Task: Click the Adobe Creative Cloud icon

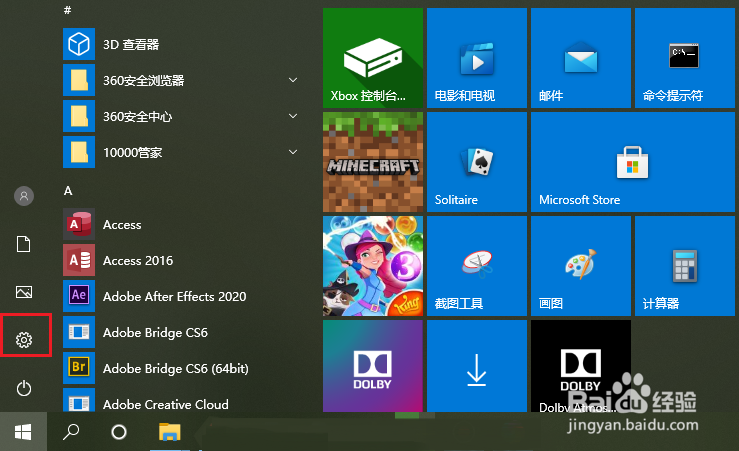Action: click(79, 401)
